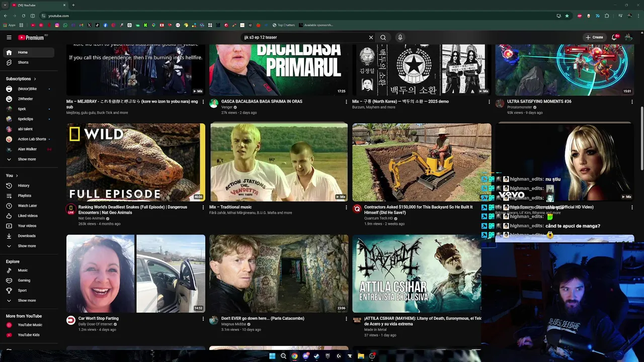Open taskbar search magnifier
This screenshot has width=644, height=362.
point(283,356)
